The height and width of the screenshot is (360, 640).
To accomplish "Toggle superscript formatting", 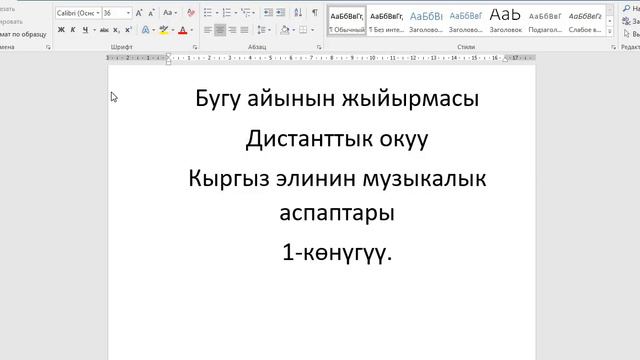I will tap(128, 30).
